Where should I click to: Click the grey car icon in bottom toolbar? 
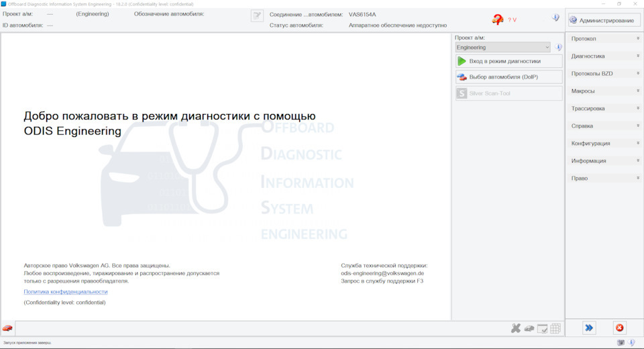pos(529,328)
